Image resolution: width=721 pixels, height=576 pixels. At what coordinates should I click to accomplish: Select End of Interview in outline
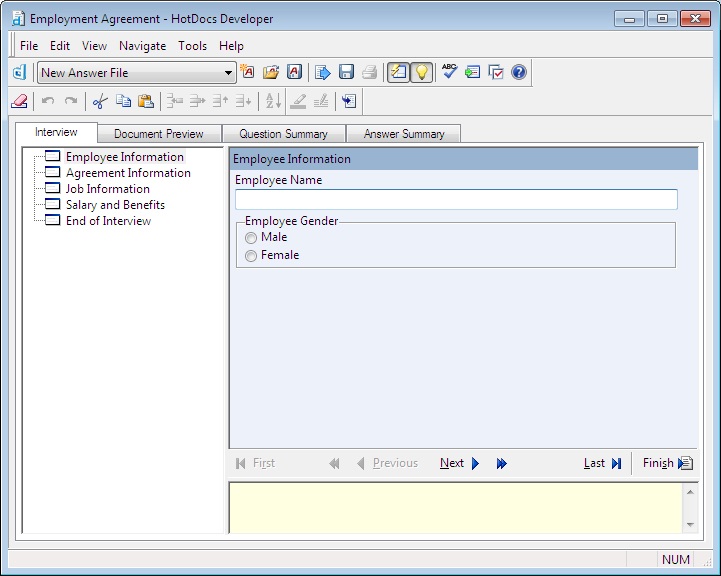pos(109,221)
